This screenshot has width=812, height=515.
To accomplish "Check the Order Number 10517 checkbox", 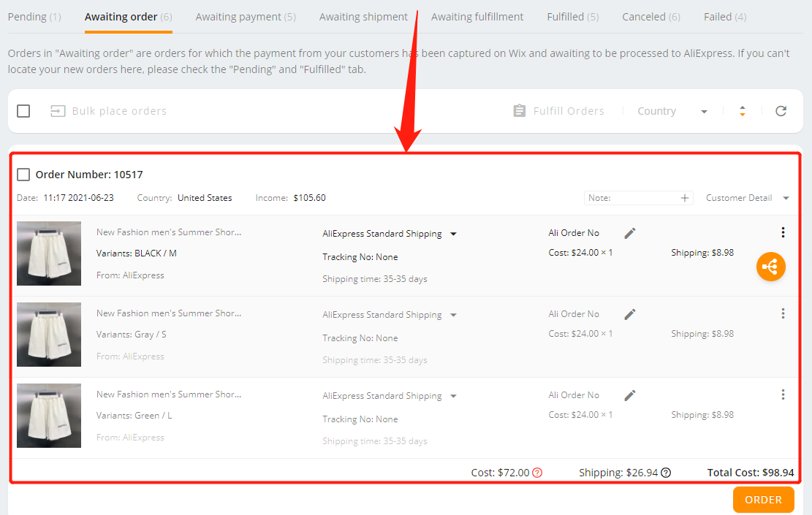I will [x=23, y=175].
